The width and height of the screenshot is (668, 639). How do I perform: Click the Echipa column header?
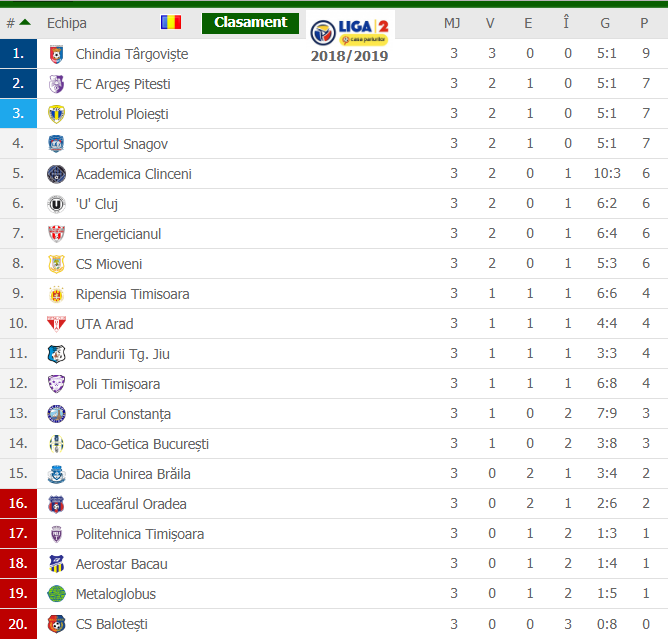[66, 23]
